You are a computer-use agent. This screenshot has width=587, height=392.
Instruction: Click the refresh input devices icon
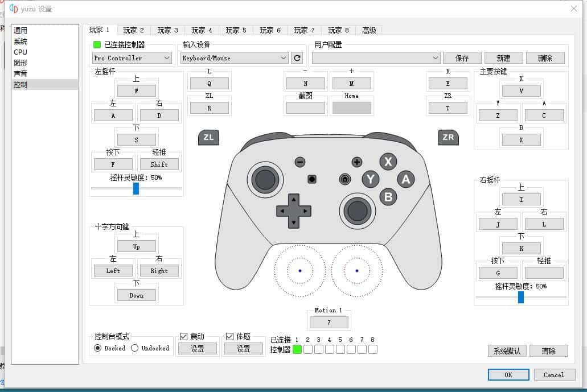click(x=297, y=58)
